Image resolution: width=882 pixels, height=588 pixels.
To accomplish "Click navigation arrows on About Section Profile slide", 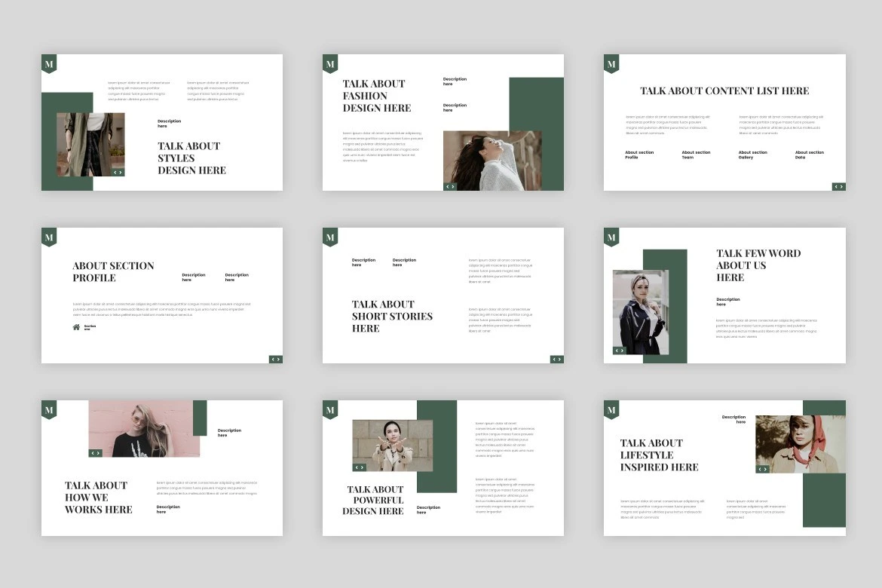I will 276,359.
